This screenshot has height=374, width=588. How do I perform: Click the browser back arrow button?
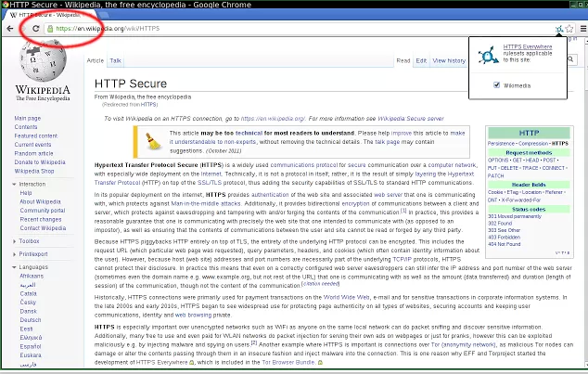point(10,29)
